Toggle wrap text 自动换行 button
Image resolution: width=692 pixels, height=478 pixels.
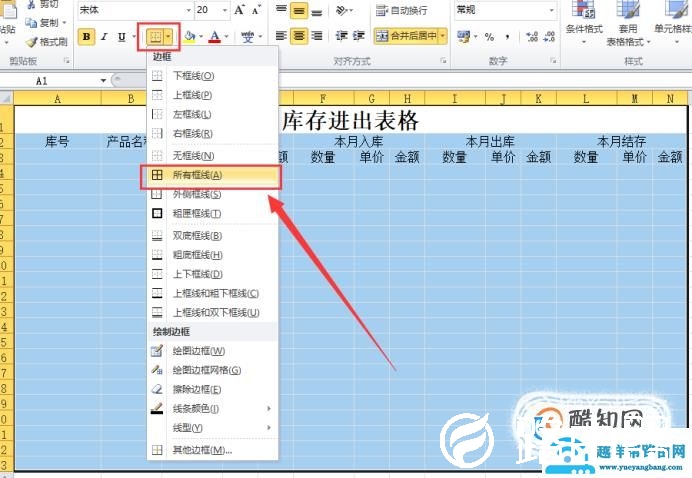402,10
